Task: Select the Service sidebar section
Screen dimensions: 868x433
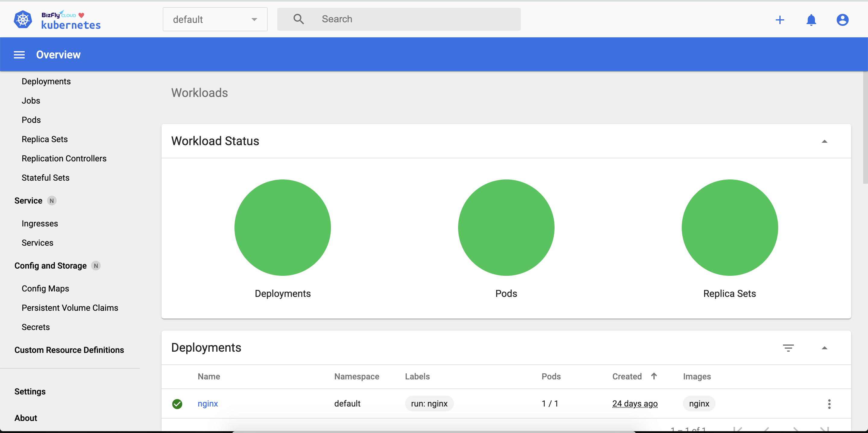Action: click(x=28, y=201)
